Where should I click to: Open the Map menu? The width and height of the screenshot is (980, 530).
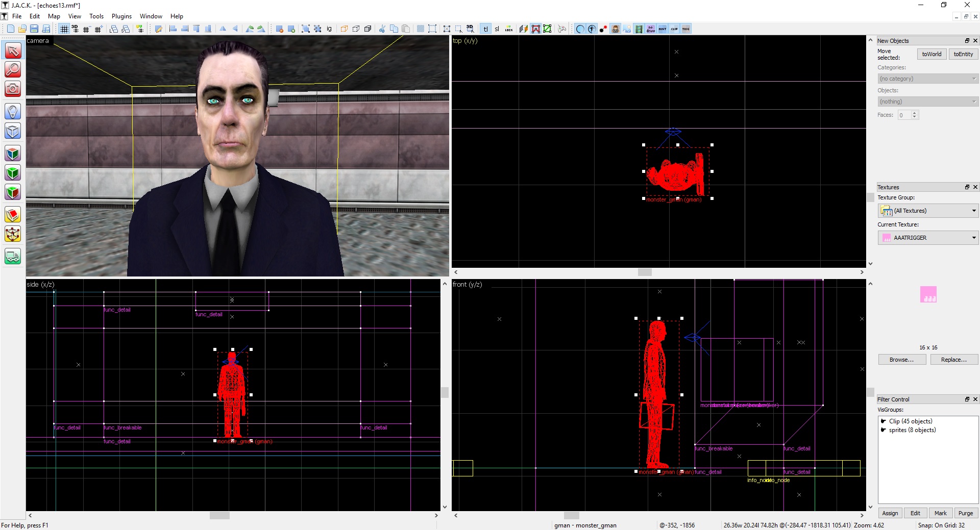point(54,16)
